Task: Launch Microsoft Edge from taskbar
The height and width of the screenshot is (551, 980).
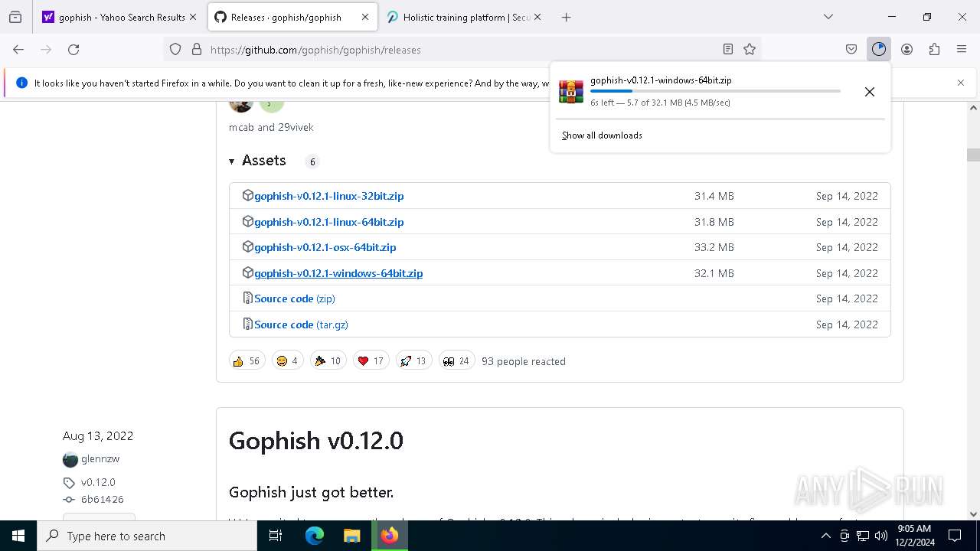Action: coord(315,536)
